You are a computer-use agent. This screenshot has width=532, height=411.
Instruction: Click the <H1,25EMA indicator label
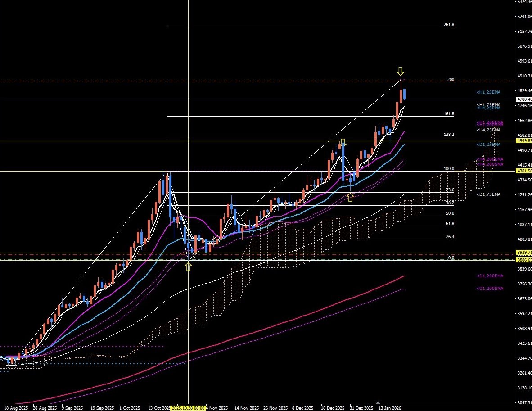click(x=488, y=92)
